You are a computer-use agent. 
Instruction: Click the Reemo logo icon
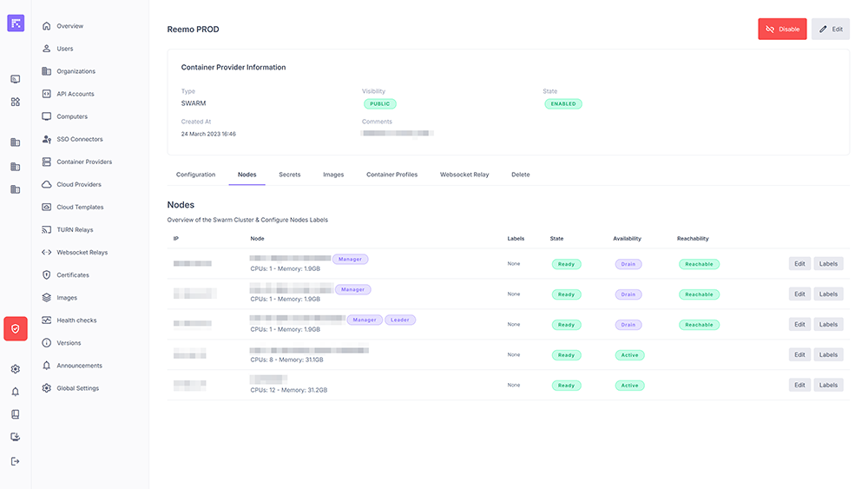16,23
